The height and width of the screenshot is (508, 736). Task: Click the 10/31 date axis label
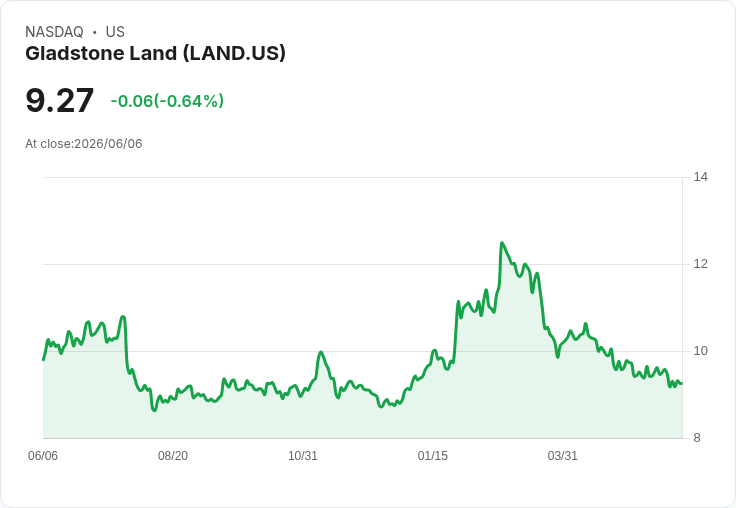pyautogui.click(x=303, y=455)
